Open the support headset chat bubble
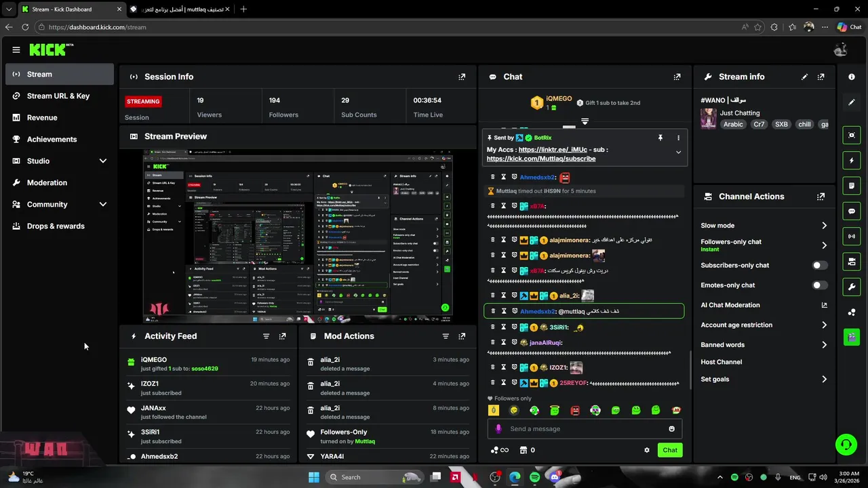The image size is (868, 488). [846, 445]
